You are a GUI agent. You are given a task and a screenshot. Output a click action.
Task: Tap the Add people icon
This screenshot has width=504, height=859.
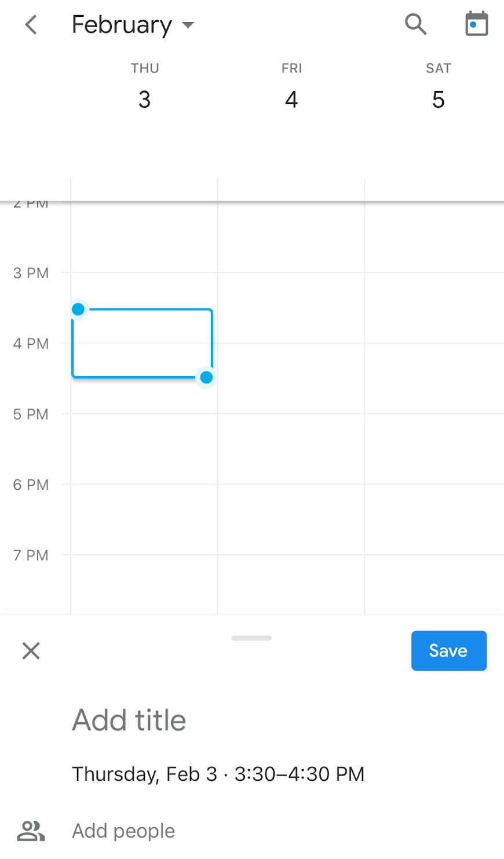(x=31, y=831)
